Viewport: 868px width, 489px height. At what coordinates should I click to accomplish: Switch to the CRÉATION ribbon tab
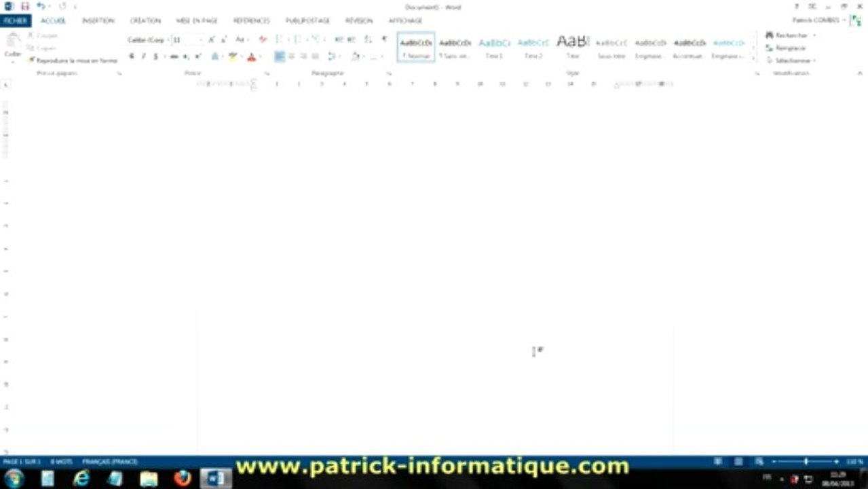[145, 21]
